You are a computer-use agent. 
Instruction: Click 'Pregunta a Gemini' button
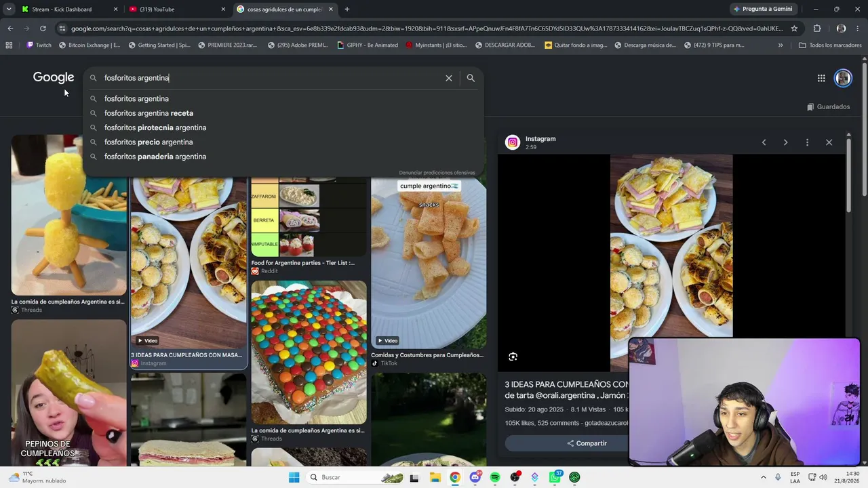[x=763, y=9]
